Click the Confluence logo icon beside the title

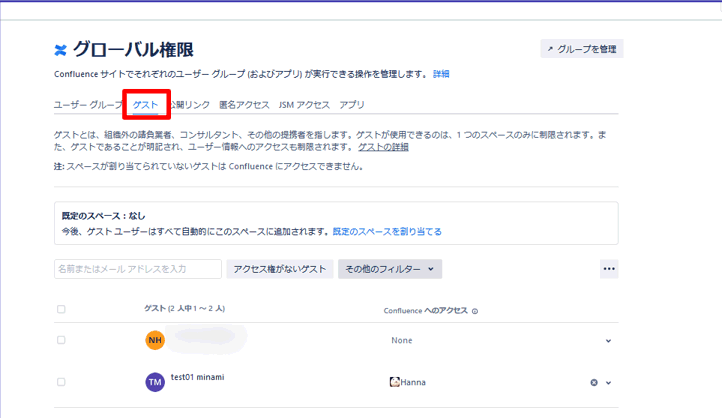tap(61, 50)
